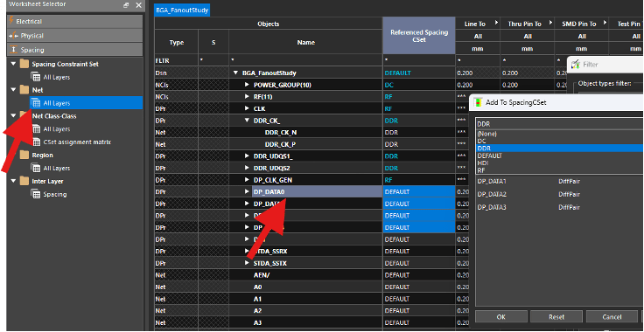Collapse the Spacing Constraint Set folder
Screen dimensions: 644x332
13,65
